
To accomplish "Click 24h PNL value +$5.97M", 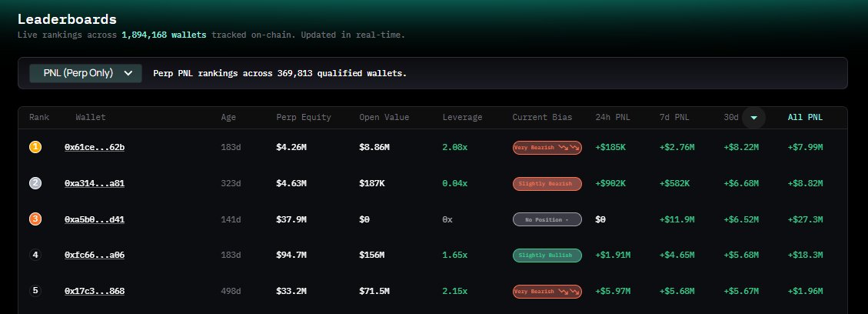I will [x=613, y=291].
